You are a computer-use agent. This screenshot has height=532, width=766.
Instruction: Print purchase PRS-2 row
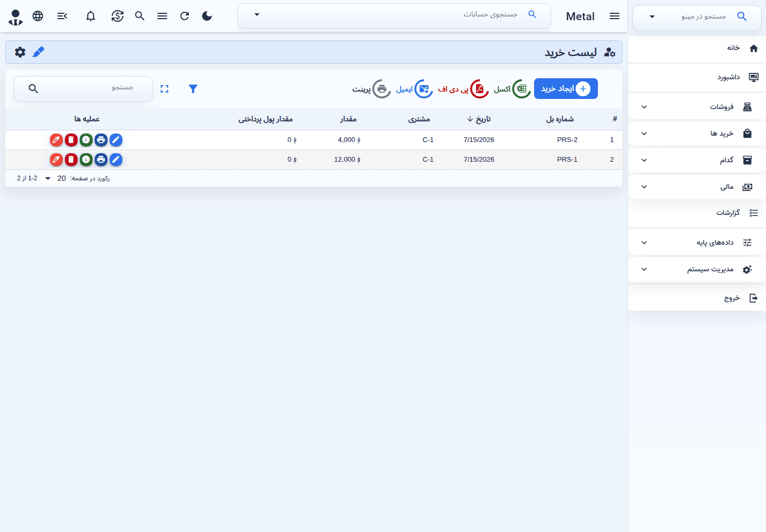pyautogui.click(x=101, y=140)
